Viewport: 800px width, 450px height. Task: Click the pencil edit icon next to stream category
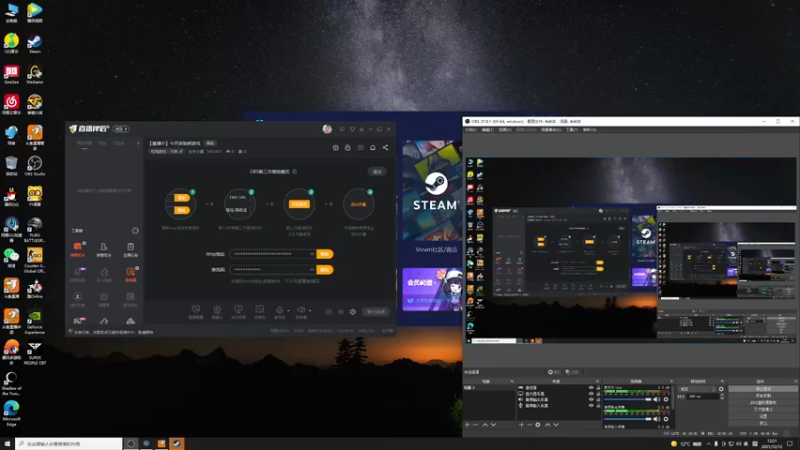[x=181, y=152]
